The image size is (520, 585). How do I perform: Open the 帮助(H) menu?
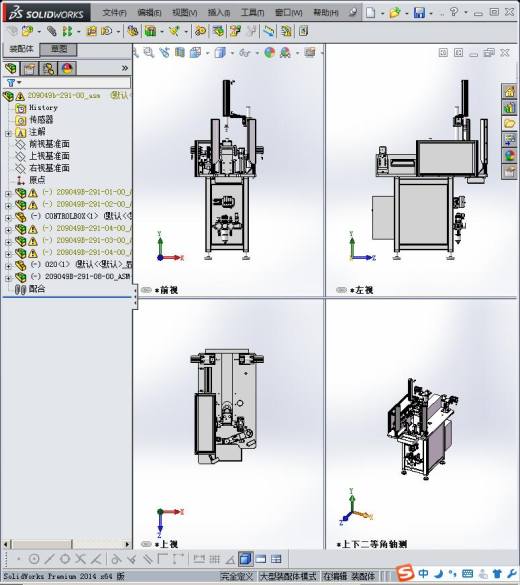click(326, 13)
